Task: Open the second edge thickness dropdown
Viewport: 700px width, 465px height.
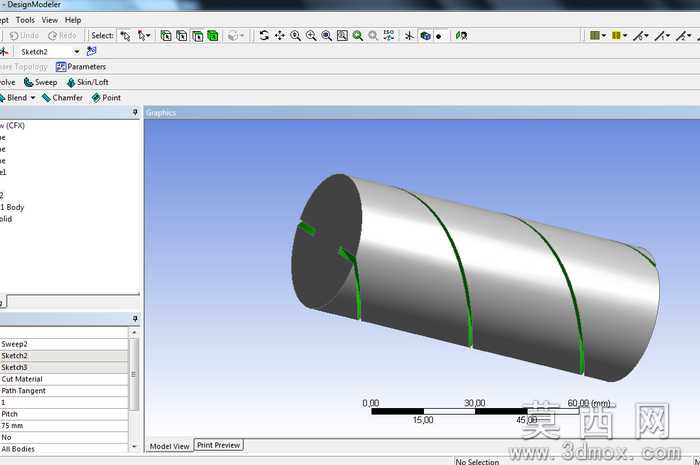Action: point(662,35)
